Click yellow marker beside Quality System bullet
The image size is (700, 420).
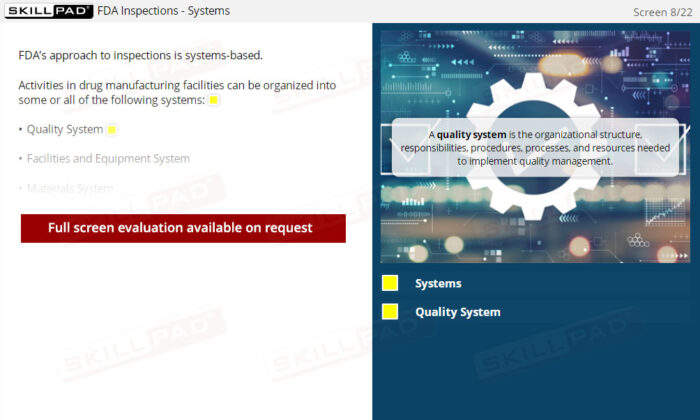[112, 130]
